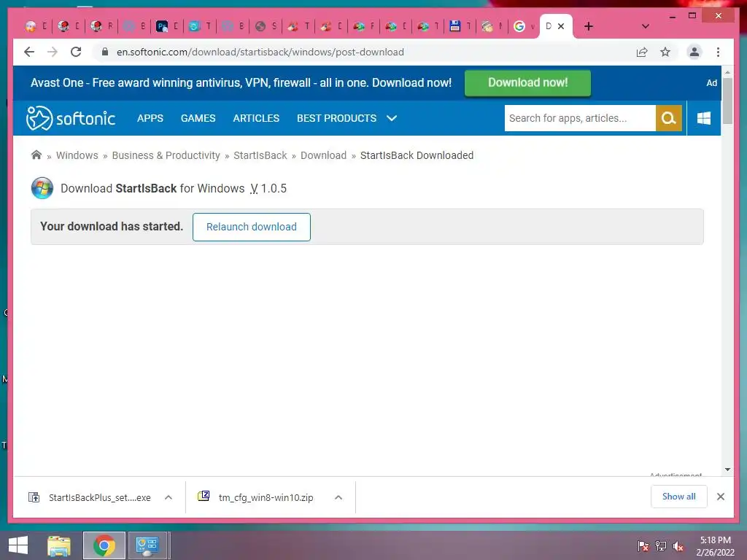Open the Avast One ad banner text
This screenshot has width=747, height=560.
tap(241, 83)
